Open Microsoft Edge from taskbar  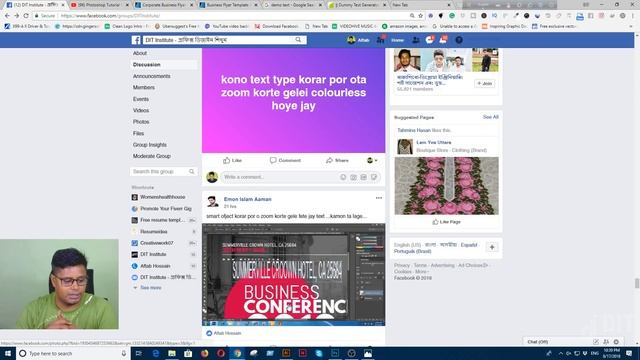(x=156, y=353)
